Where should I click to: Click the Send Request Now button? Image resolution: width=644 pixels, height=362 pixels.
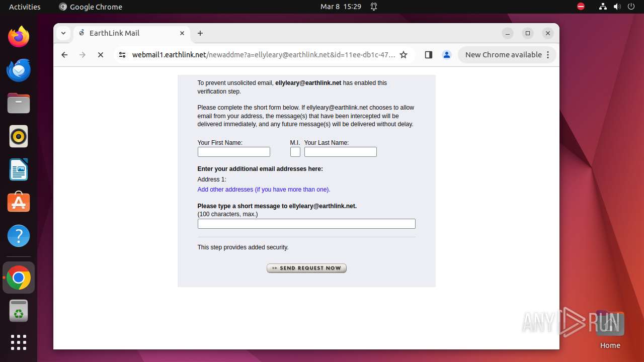tap(306, 268)
